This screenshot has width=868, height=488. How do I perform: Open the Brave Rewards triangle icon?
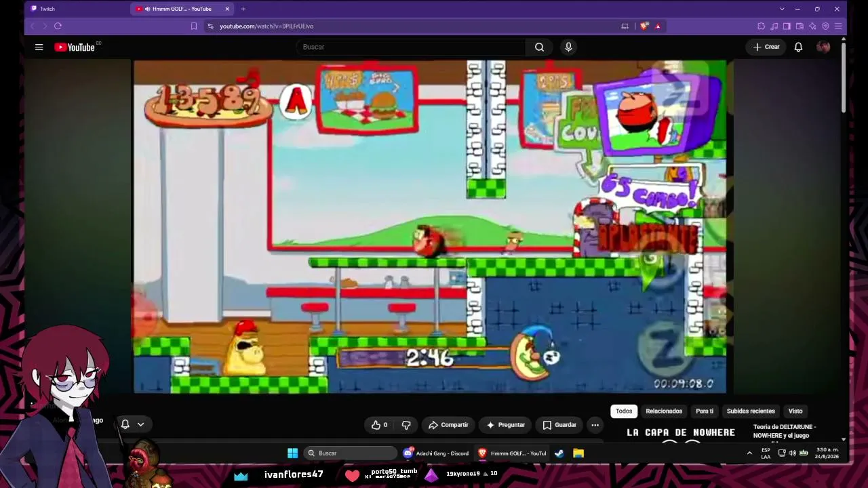click(x=657, y=26)
